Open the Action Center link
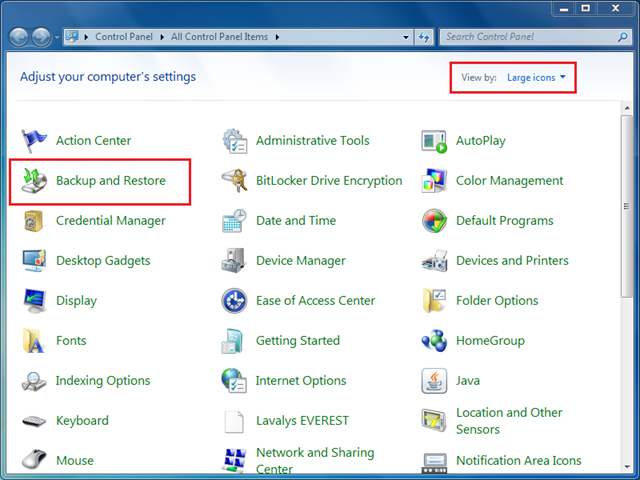 click(93, 141)
